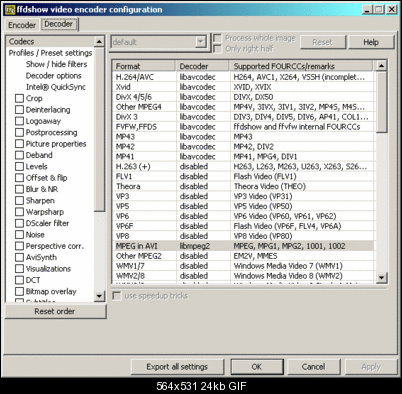Click Export all settings button
This screenshot has height=394, width=402.
(177, 367)
